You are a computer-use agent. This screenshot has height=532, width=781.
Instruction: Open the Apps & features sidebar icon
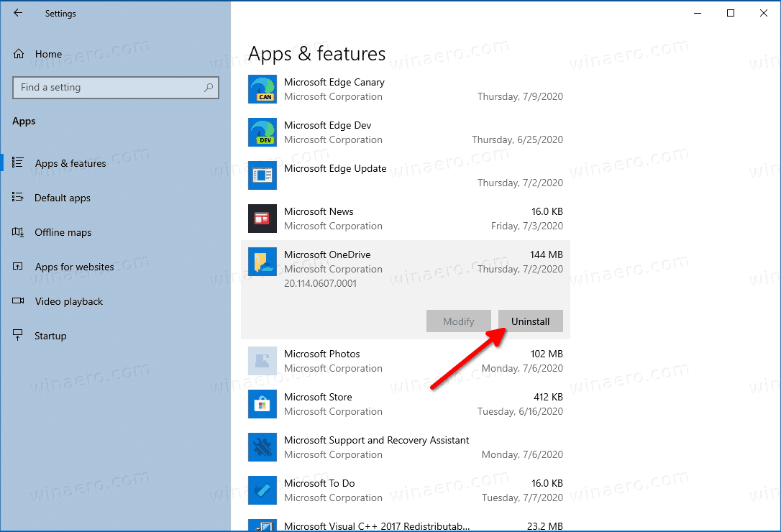(18, 163)
